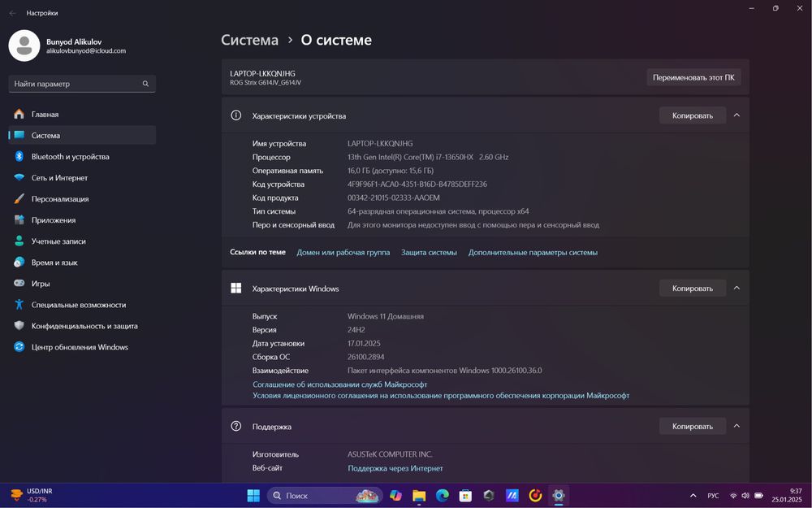Click the Специальные возможности accessibility icon

click(x=19, y=305)
